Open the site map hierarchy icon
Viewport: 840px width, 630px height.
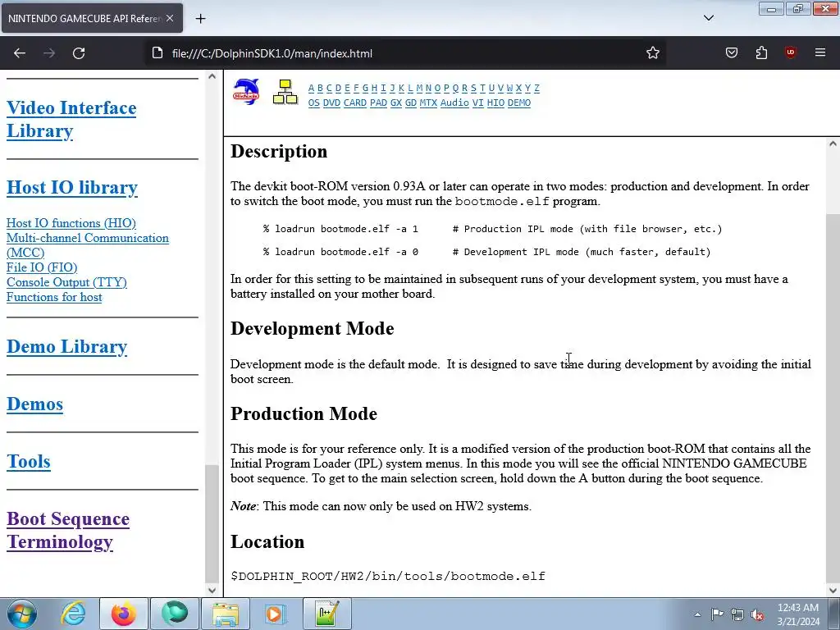tap(285, 92)
